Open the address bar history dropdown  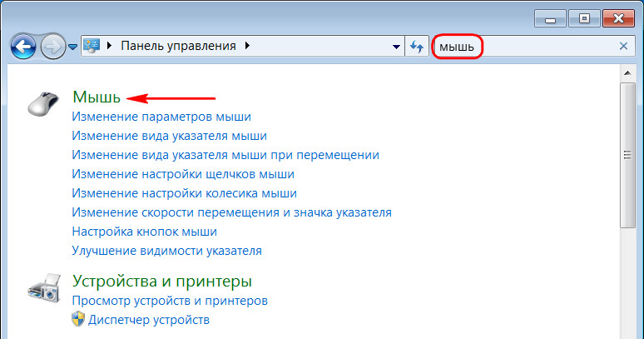coord(396,47)
